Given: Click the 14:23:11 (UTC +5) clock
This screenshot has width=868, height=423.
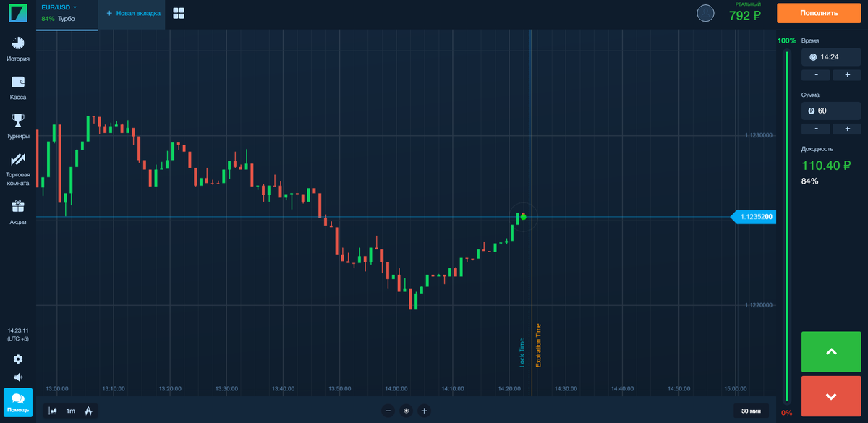Looking at the screenshot, I should click(x=18, y=334).
